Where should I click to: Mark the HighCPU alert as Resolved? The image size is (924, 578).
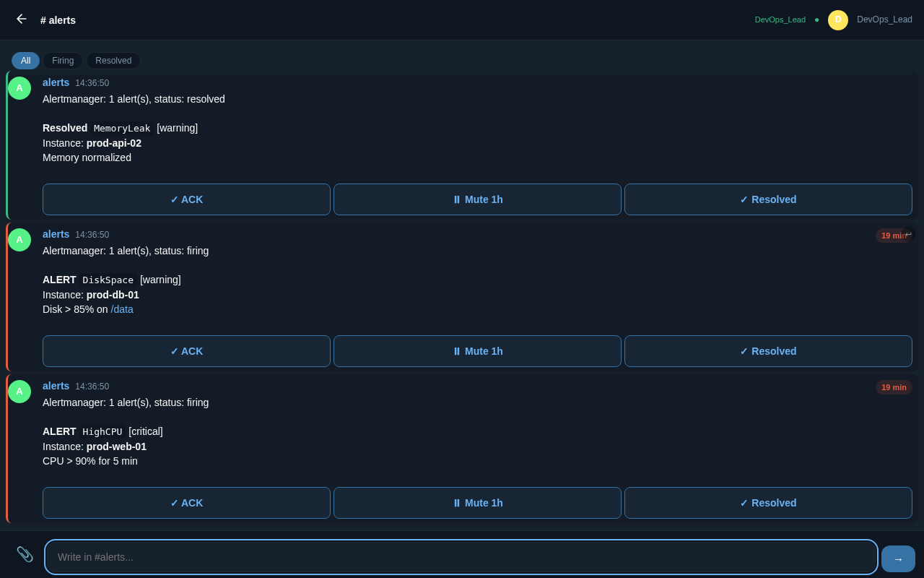point(768,503)
